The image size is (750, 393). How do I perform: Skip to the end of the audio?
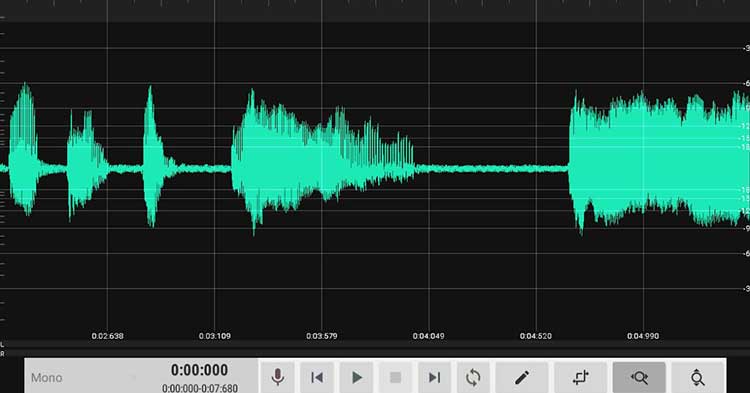(434, 378)
